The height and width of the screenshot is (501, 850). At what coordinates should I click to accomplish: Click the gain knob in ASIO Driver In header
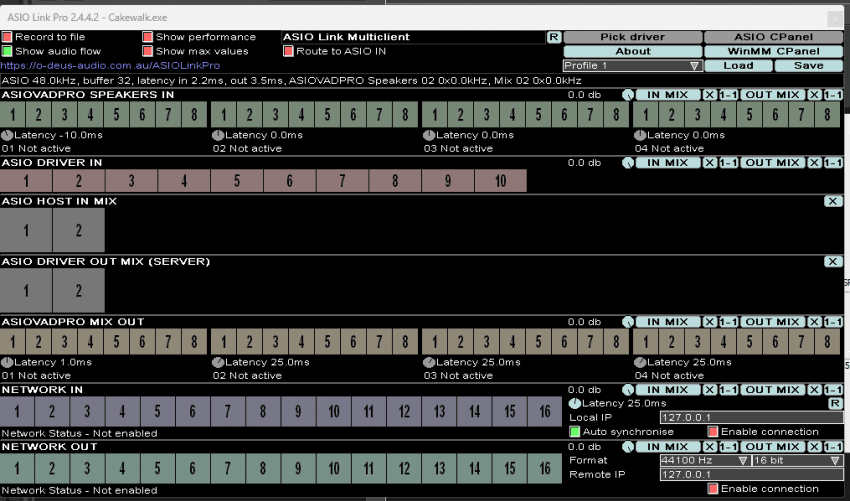coord(627,162)
